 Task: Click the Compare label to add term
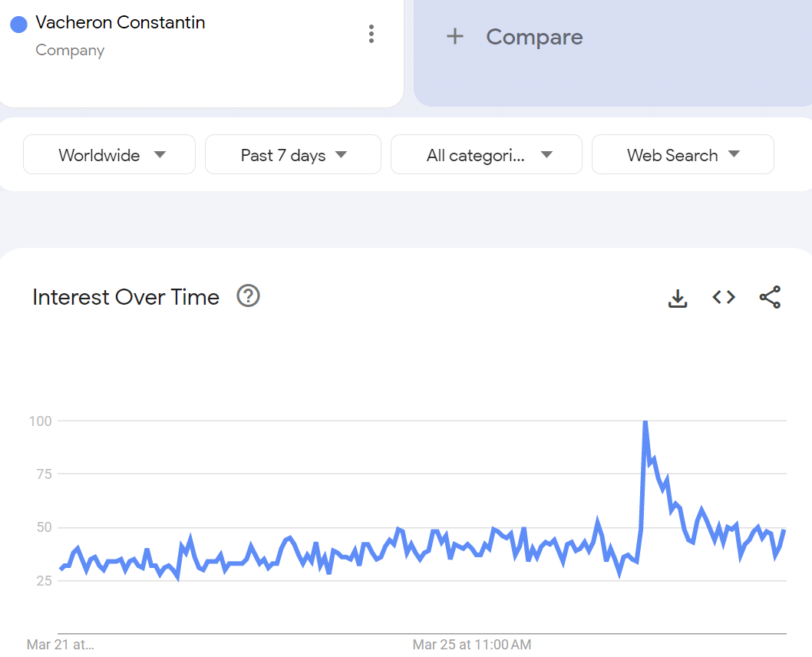534,37
